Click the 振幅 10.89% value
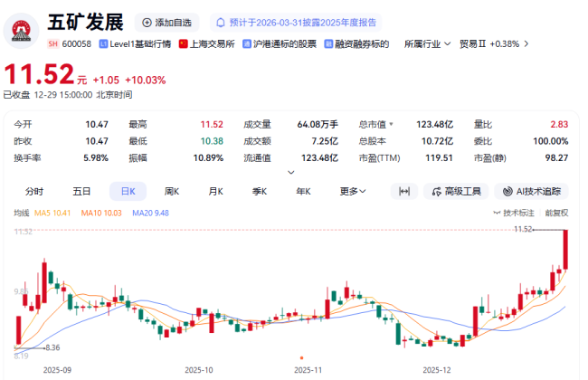 [x=208, y=158]
